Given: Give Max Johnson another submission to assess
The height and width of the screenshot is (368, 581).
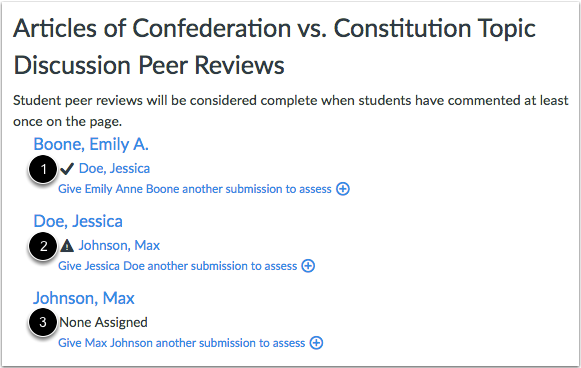Looking at the screenshot, I should pos(182,343).
